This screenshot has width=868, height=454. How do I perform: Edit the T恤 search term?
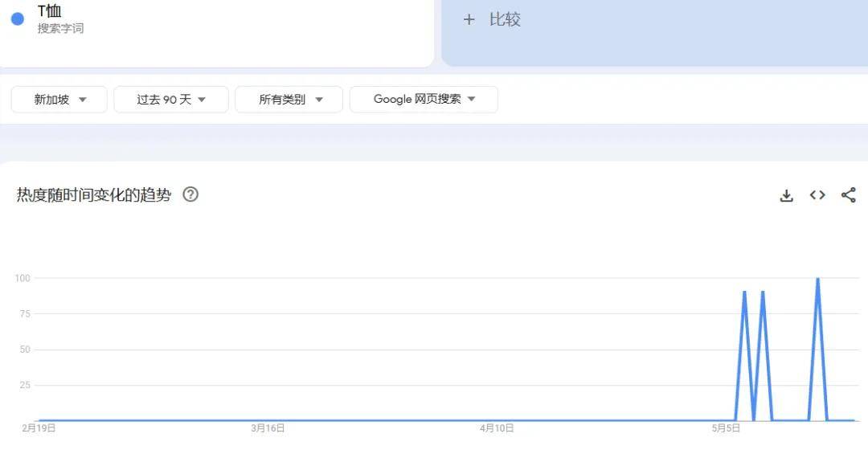pyautogui.click(x=49, y=10)
